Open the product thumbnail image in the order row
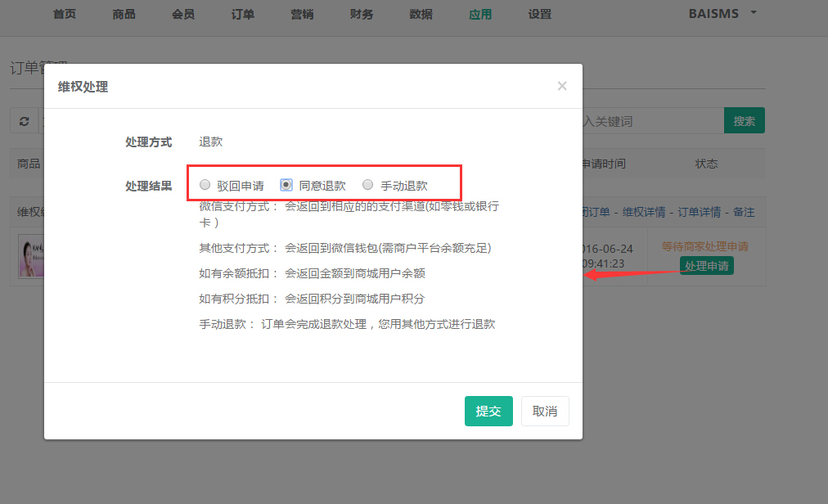Image resolution: width=828 pixels, height=504 pixels. (31, 256)
